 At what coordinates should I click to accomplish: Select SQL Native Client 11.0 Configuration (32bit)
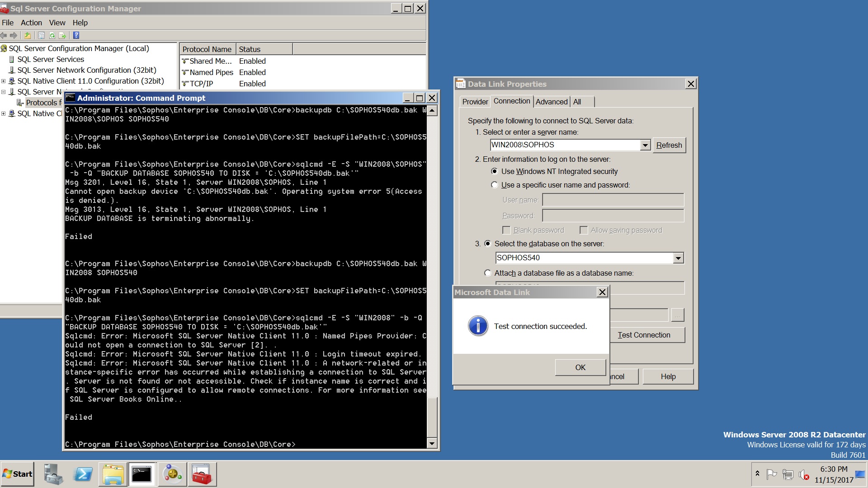point(90,81)
